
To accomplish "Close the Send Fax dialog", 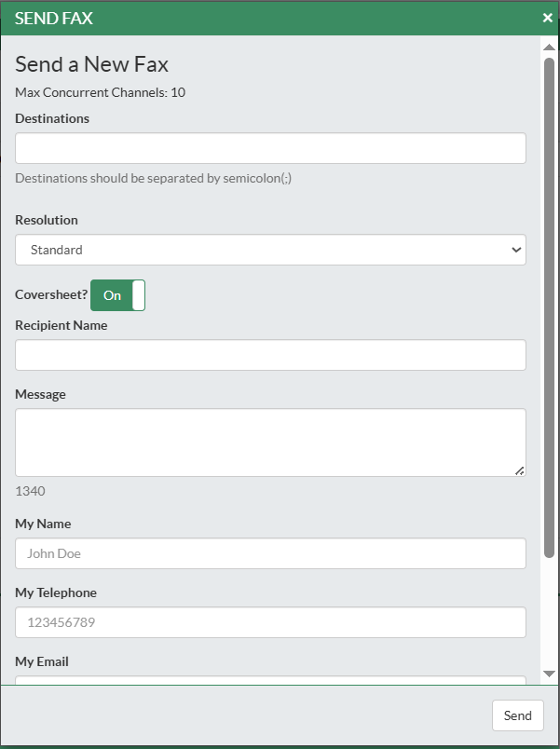I will click(x=548, y=18).
